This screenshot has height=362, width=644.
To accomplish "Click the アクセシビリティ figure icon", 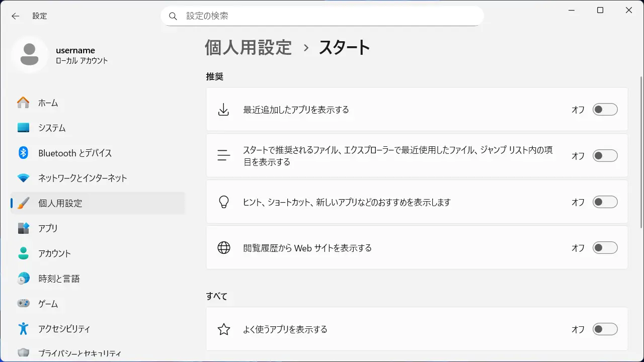I will pos(23,329).
